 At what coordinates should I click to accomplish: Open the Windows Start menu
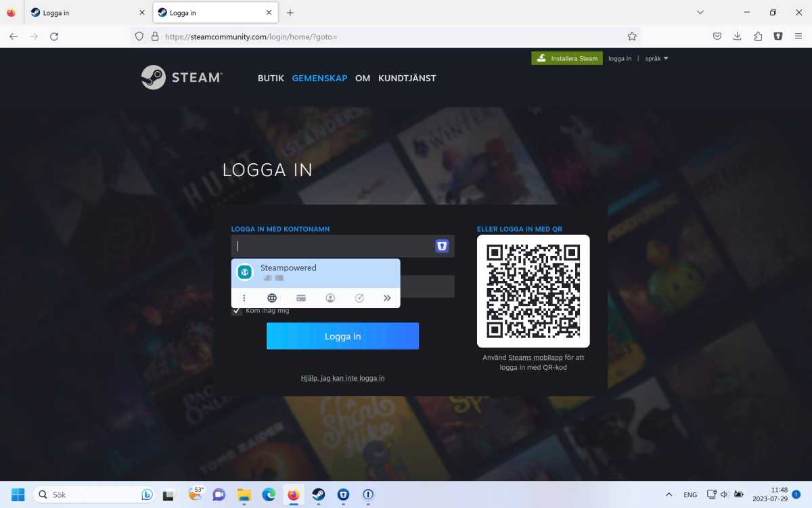18,494
